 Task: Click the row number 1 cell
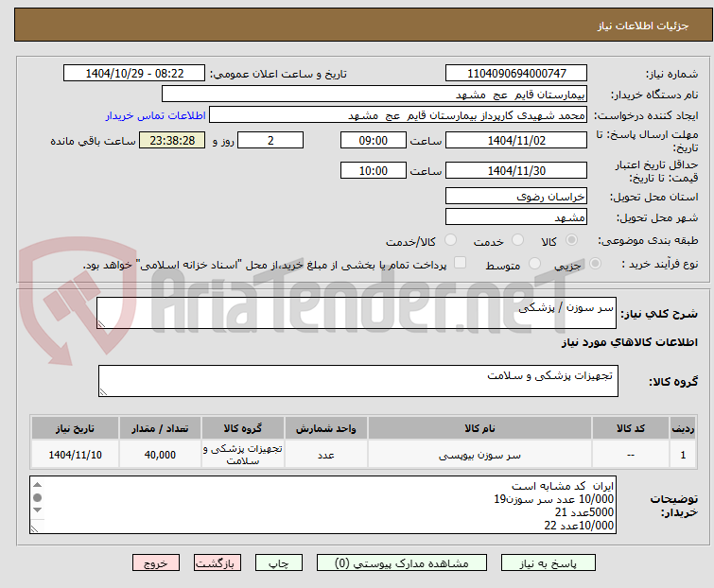point(683,455)
